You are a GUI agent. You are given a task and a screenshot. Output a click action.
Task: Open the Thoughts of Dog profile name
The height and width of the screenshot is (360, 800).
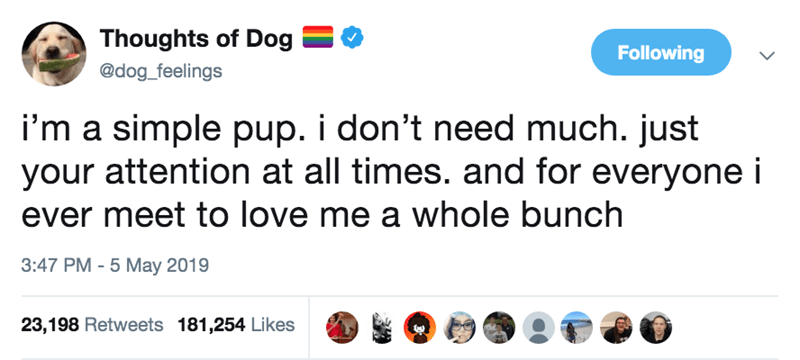point(196,38)
